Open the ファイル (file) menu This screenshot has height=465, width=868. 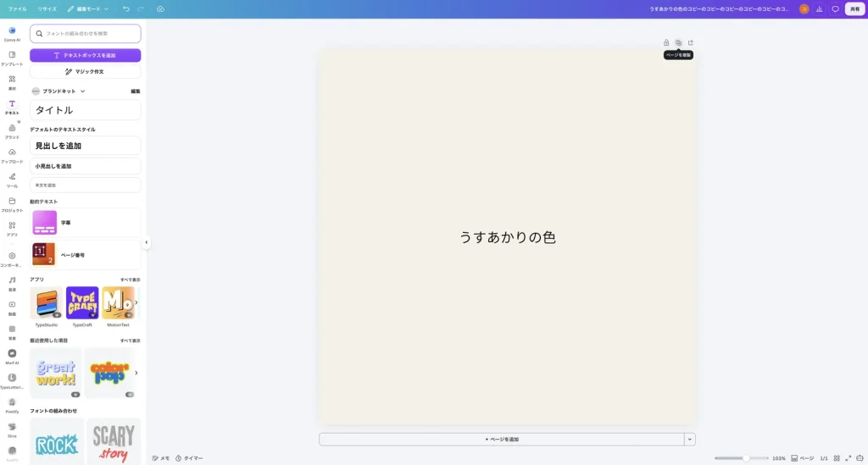(17, 8)
